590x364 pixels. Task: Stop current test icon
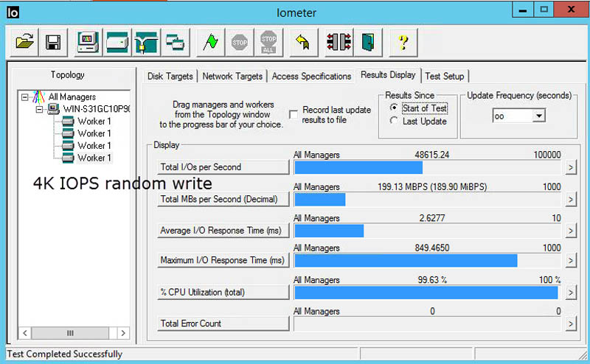pyautogui.click(x=239, y=42)
